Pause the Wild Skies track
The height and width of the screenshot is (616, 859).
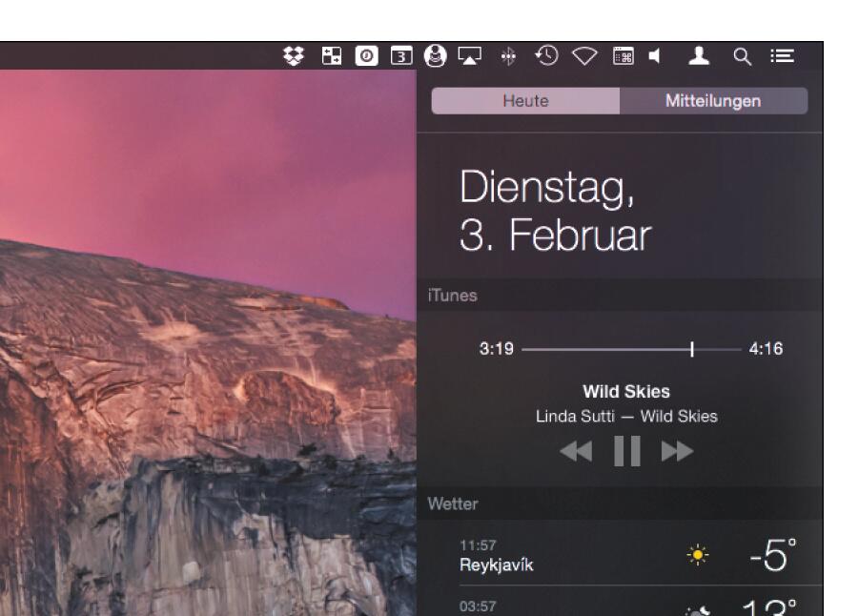point(626,451)
